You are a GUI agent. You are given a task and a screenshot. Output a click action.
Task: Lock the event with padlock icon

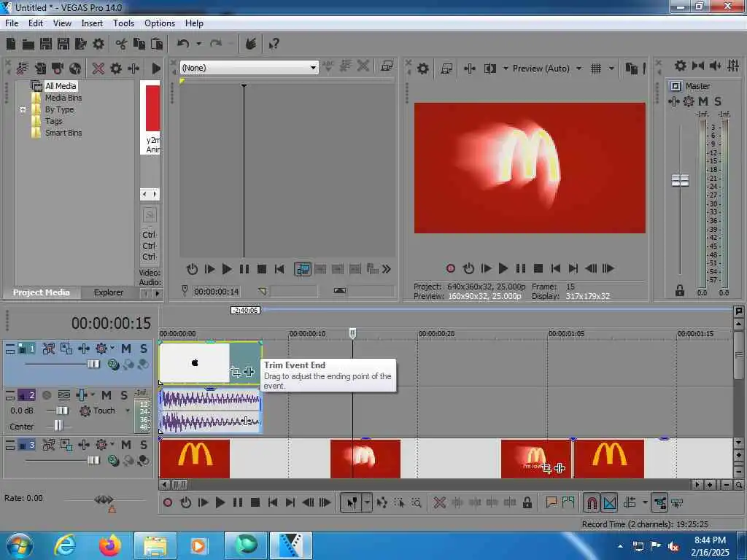click(527, 503)
